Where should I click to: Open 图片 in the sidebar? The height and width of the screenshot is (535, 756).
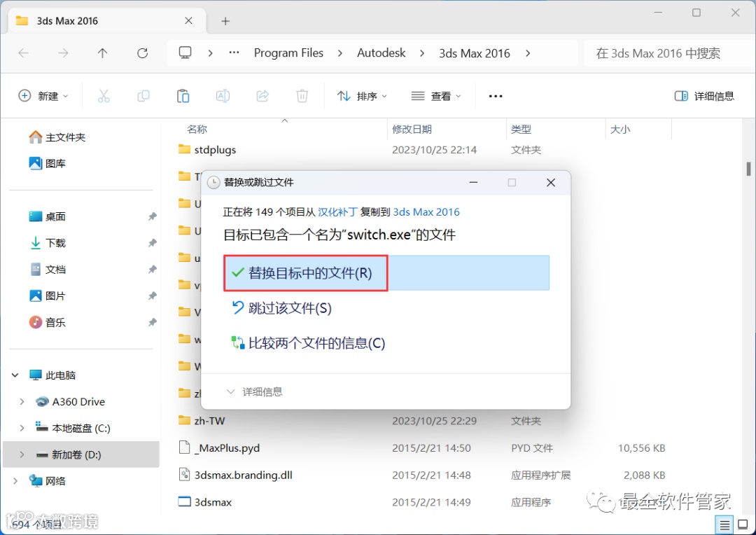(x=48, y=296)
